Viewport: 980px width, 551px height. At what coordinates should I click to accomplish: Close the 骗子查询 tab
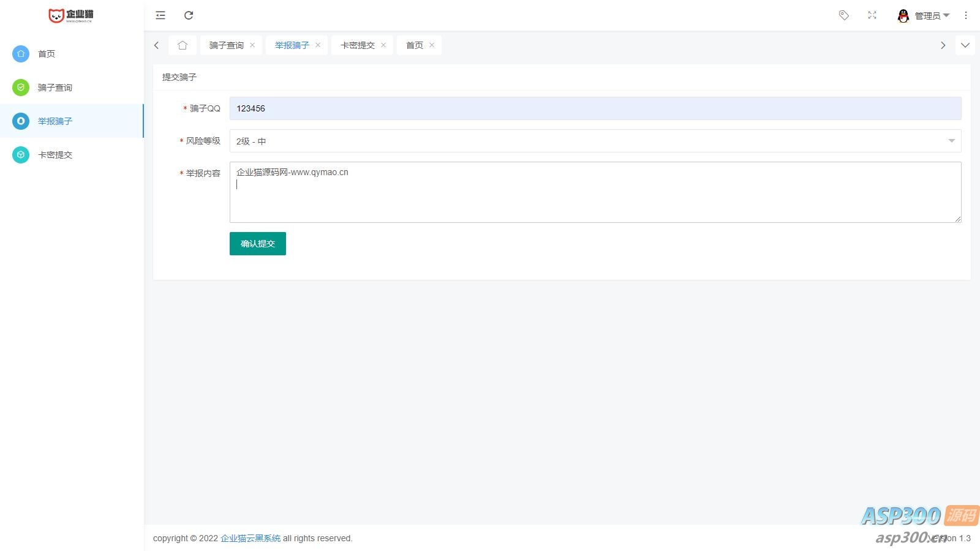pyautogui.click(x=252, y=45)
